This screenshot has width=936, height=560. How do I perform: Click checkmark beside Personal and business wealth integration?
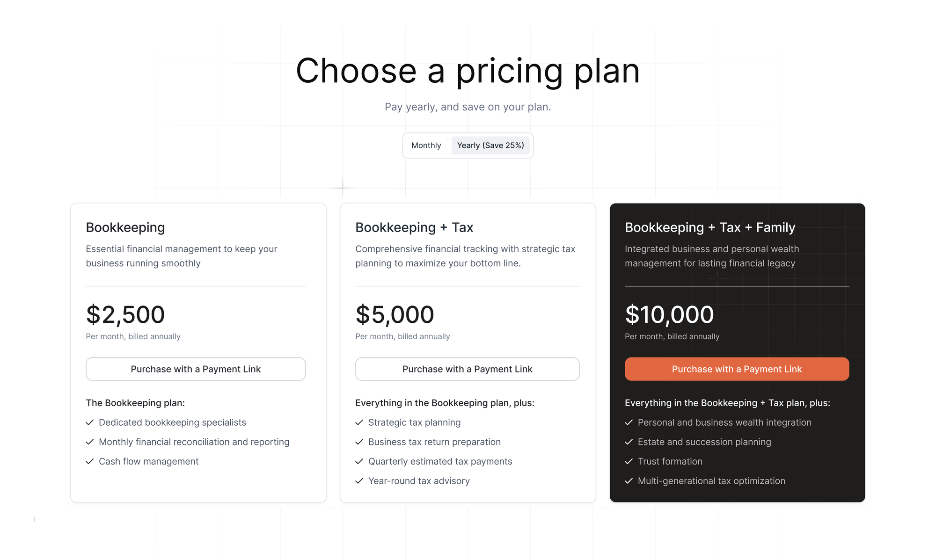click(x=629, y=422)
